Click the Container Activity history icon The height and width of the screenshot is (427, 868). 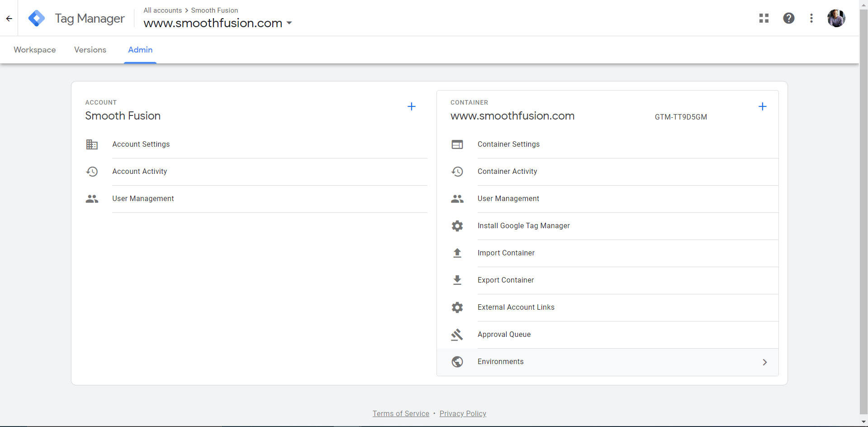[457, 172]
